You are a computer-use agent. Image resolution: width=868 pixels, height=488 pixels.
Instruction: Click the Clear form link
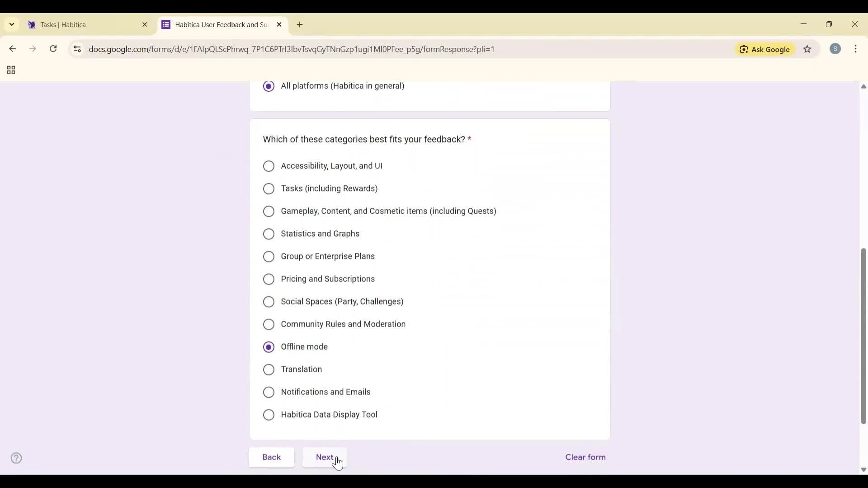pyautogui.click(x=585, y=457)
